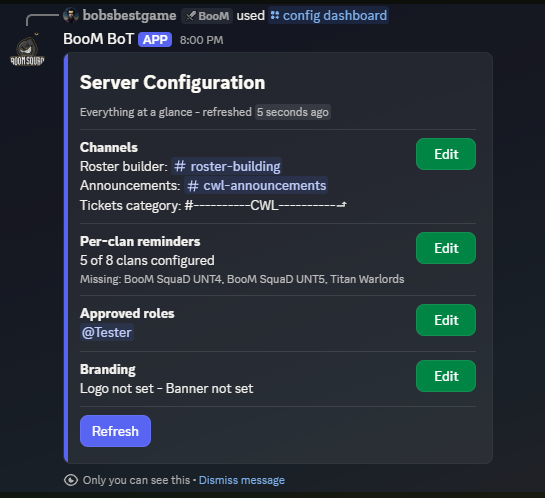
Task: Click the 8:00 PM timestamp
Action: pyautogui.click(x=201, y=40)
